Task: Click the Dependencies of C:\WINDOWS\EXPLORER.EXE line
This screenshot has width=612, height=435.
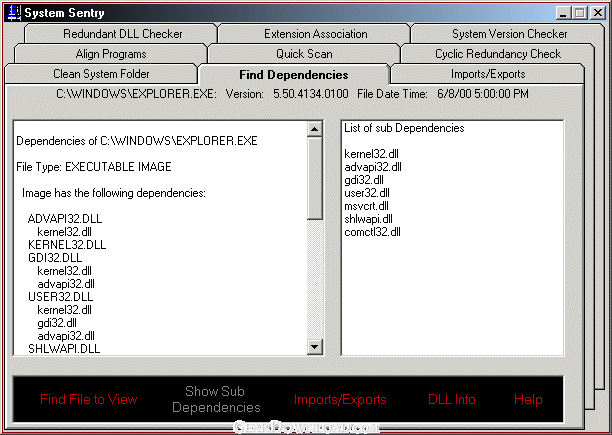Action: click(137, 141)
